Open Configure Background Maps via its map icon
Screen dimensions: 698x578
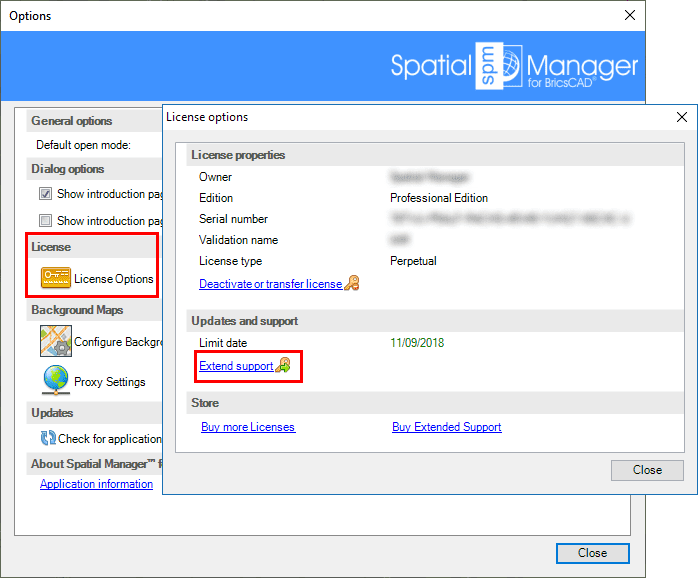[56, 341]
